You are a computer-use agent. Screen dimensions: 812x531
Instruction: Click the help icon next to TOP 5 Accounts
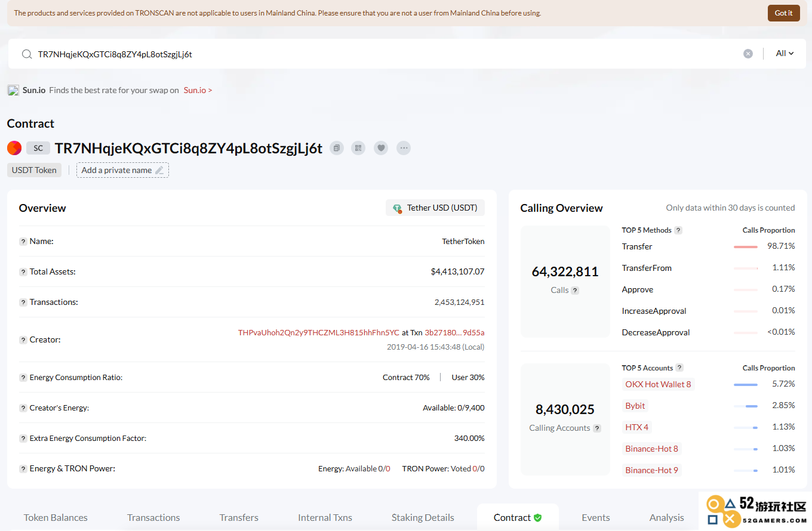tap(679, 368)
